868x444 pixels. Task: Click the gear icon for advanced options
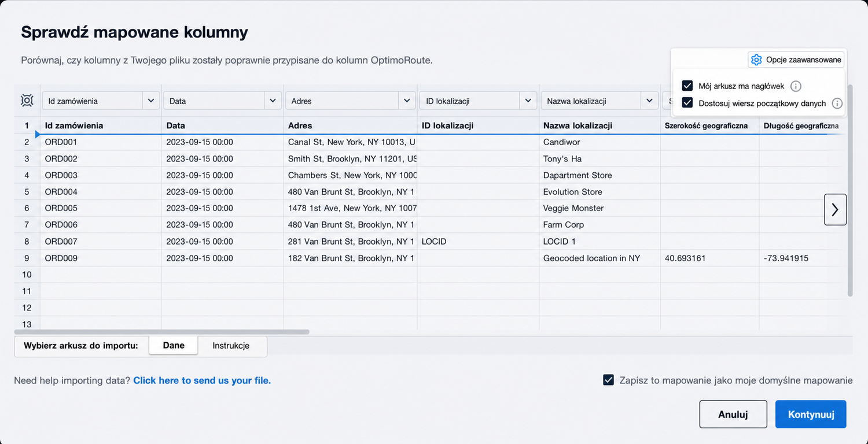pos(756,60)
